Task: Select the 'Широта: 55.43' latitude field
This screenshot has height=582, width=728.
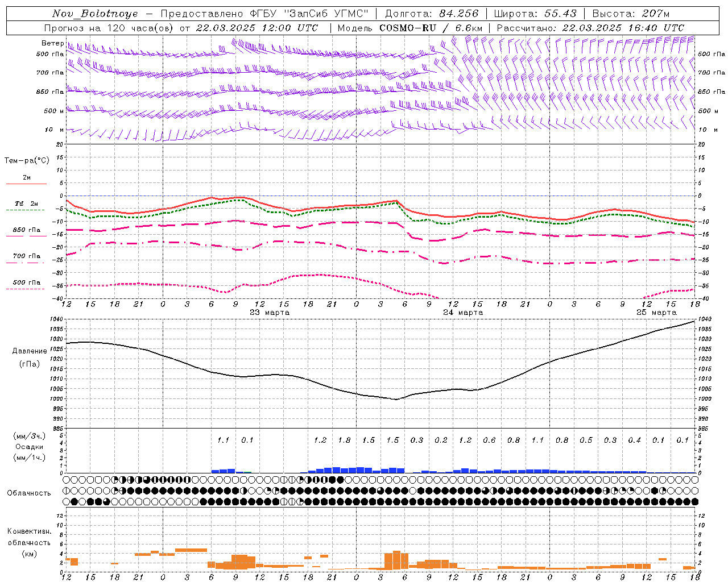Action: pos(535,14)
